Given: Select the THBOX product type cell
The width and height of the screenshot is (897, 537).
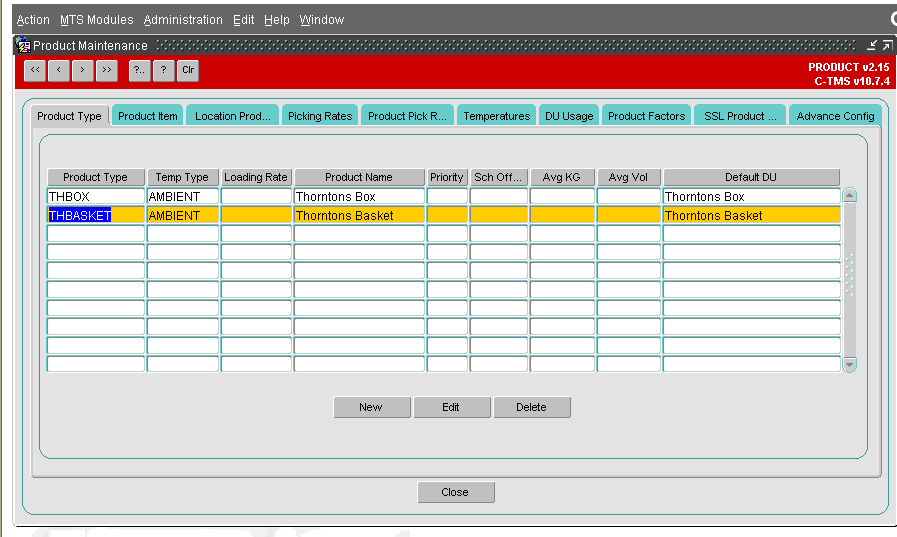Looking at the screenshot, I should 96,197.
